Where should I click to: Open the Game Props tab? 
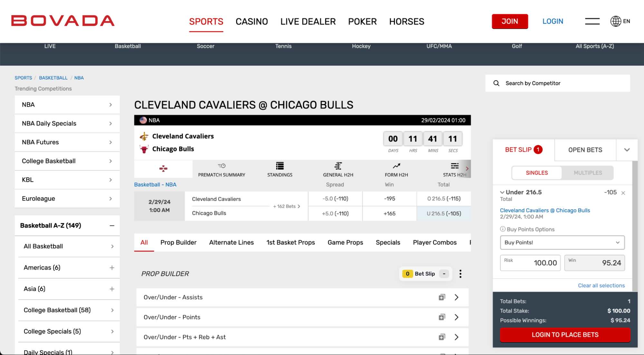click(x=345, y=242)
